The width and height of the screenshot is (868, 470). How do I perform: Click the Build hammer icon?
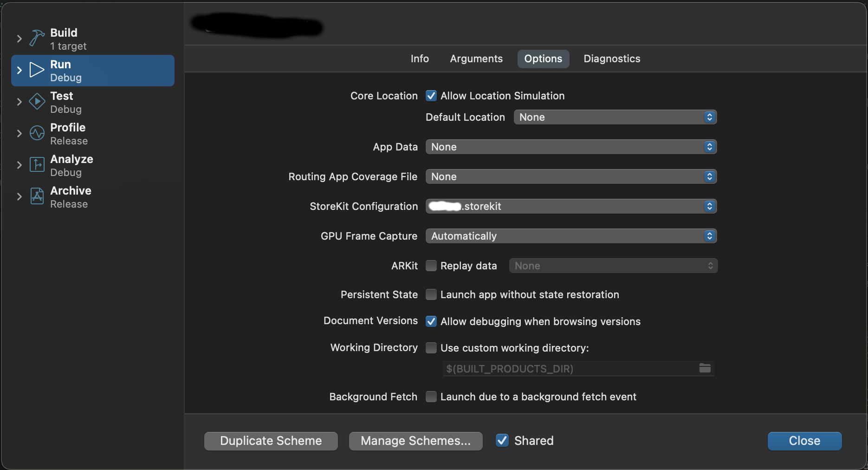(x=37, y=38)
